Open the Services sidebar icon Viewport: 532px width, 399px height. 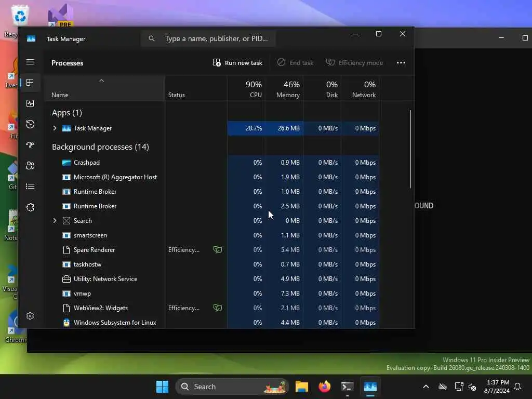coord(30,207)
